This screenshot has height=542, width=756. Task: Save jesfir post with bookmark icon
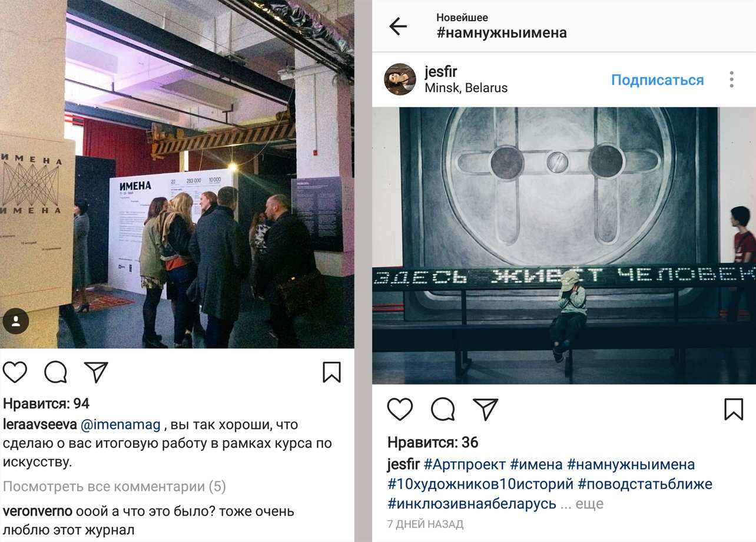(x=734, y=409)
